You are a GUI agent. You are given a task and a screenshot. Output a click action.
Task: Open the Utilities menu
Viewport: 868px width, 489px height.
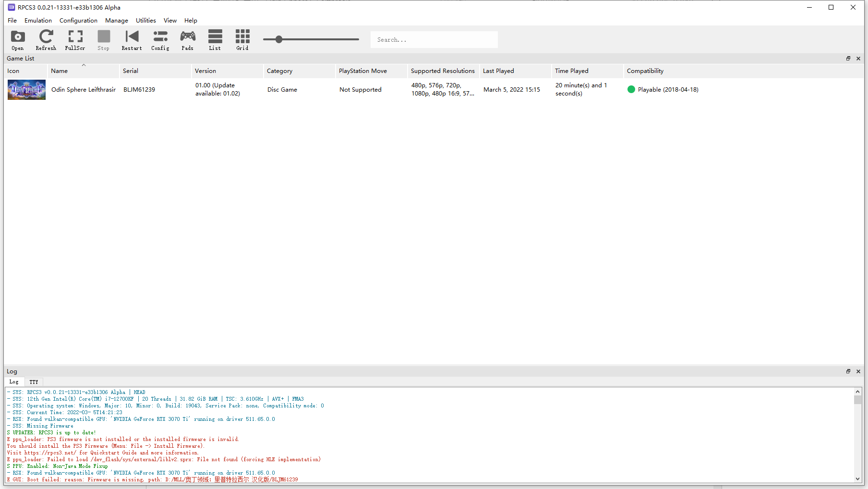point(145,21)
